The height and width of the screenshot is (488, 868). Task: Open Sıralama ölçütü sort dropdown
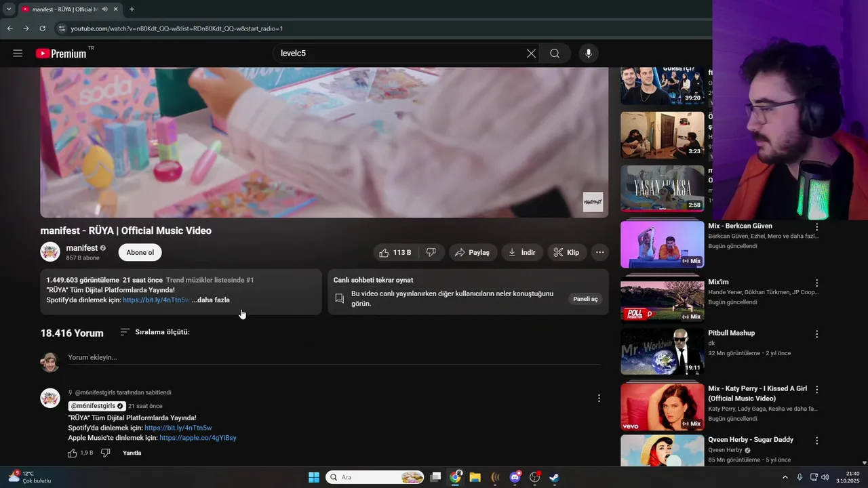point(155,332)
